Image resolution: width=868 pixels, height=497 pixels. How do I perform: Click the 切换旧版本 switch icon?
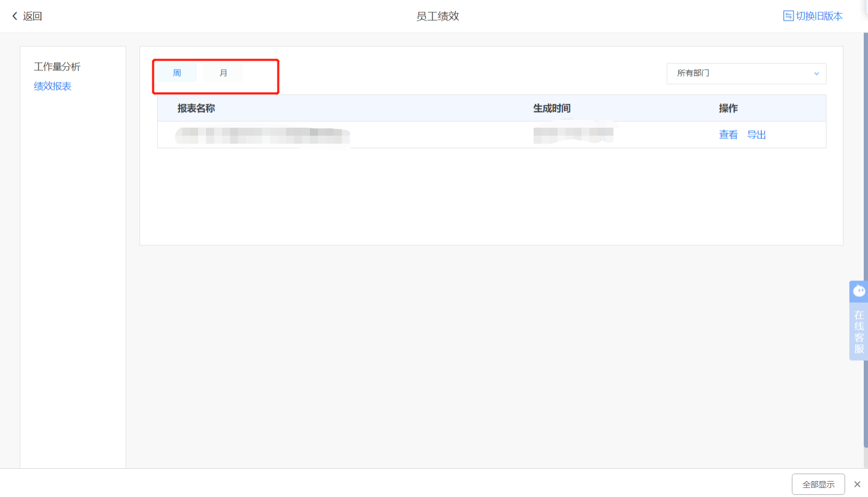point(788,16)
